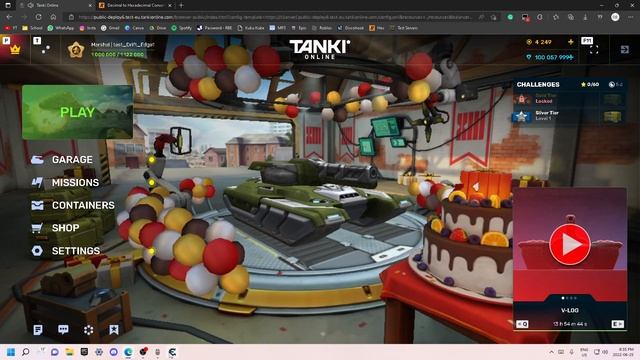Show previous news card with Q button
This screenshot has height=360, width=640.
[x=522, y=324]
